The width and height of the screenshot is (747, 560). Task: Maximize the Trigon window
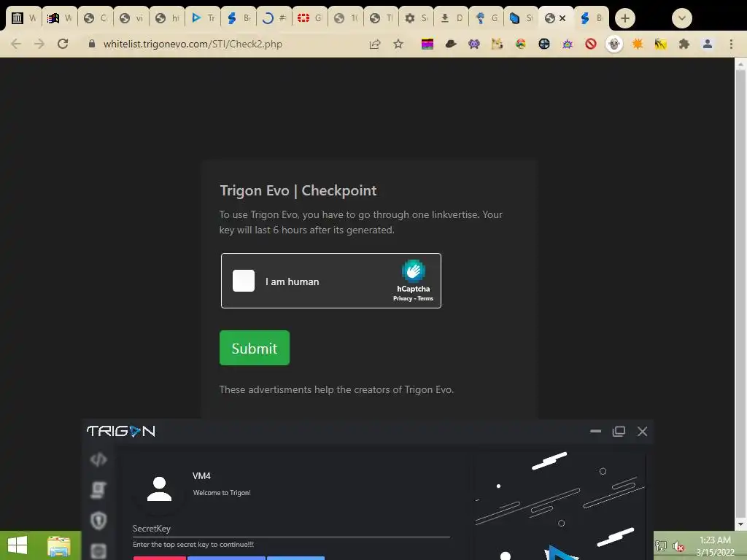point(619,432)
